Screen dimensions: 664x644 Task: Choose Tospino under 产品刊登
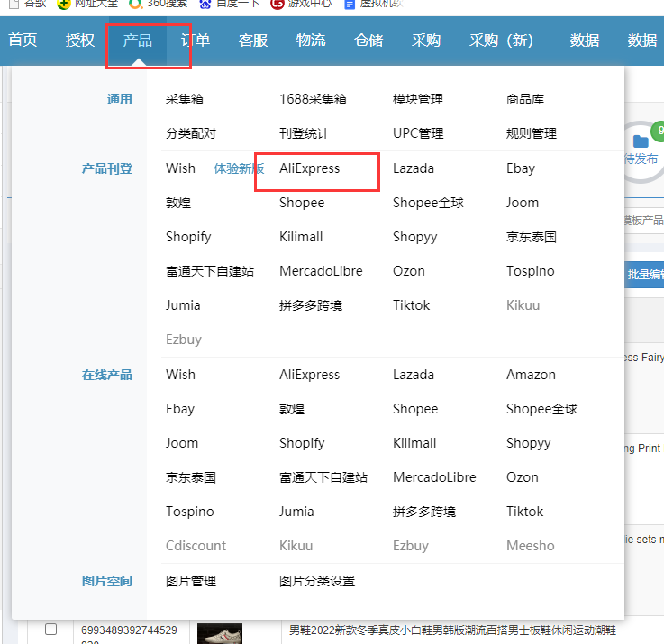pos(530,271)
